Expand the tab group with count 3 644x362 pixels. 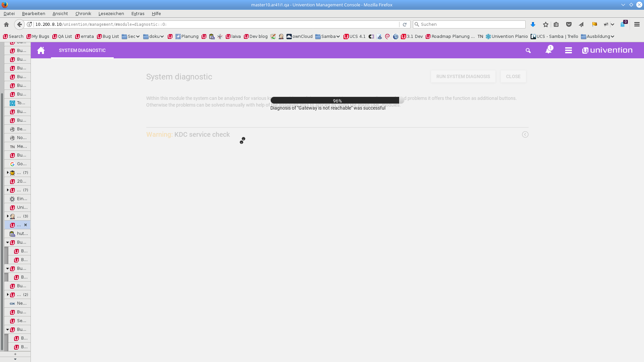8,216
